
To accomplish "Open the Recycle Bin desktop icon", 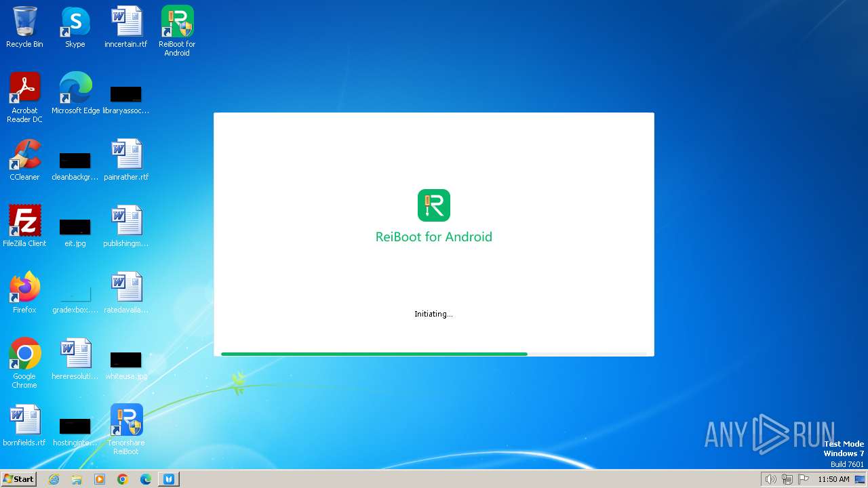I will pyautogui.click(x=24, y=28).
